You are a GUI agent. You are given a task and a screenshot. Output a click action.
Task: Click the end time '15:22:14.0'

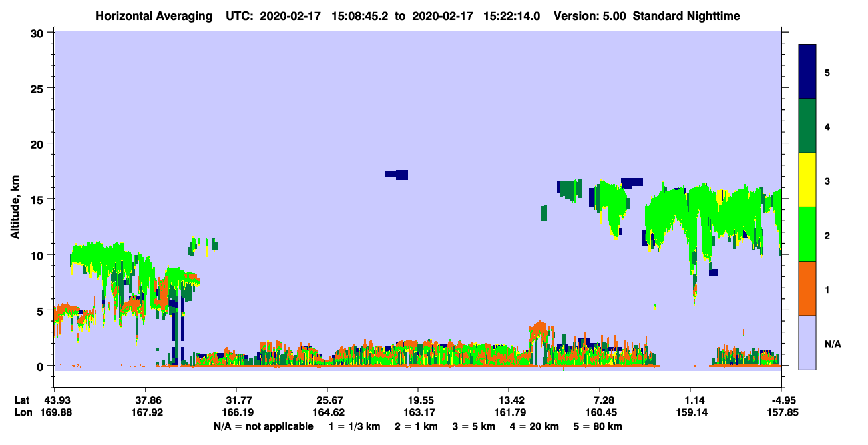point(513,15)
